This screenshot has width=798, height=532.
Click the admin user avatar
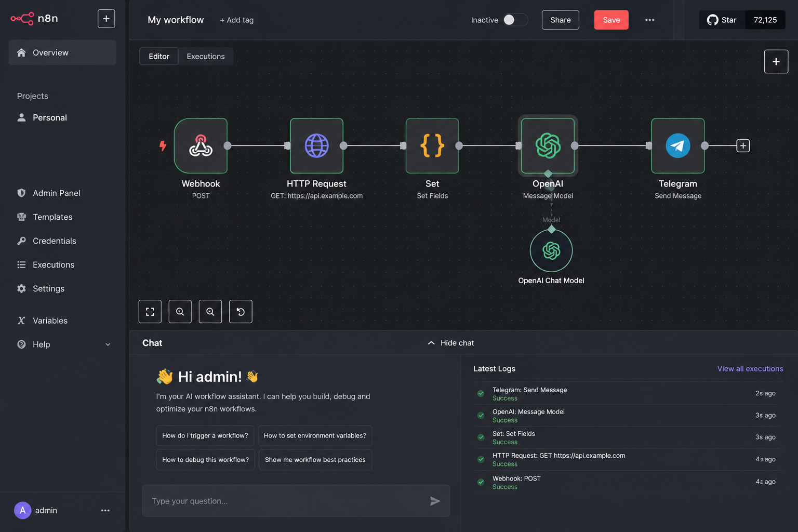click(22, 510)
